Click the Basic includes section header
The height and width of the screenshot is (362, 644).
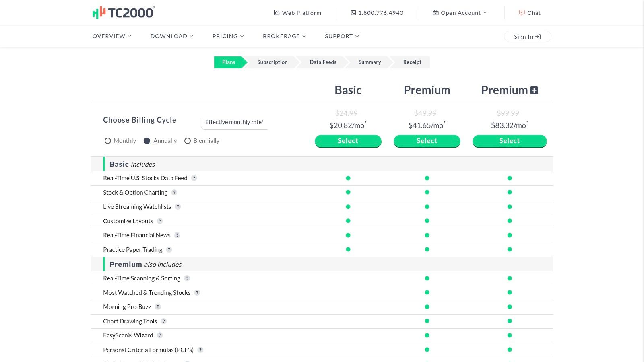coord(322,164)
